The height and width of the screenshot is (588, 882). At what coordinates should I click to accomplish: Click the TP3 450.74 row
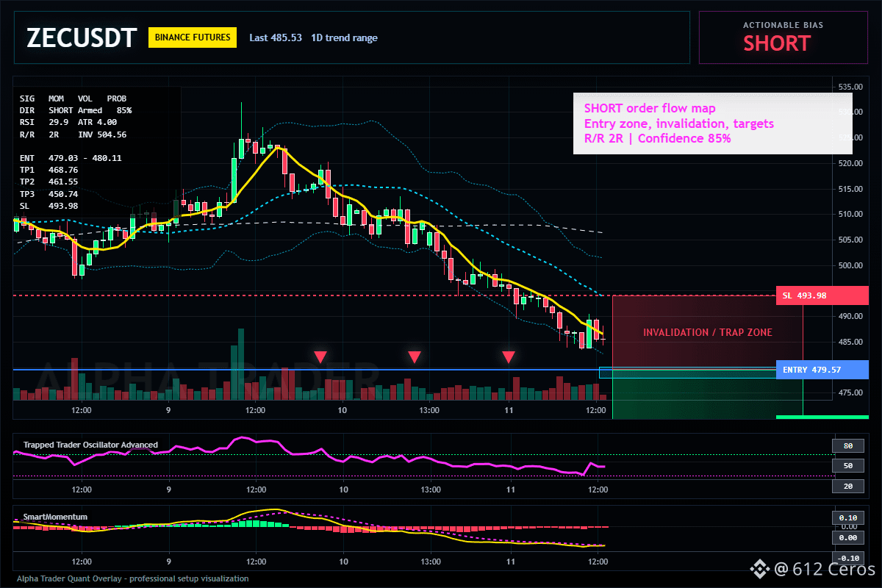click(49, 193)
